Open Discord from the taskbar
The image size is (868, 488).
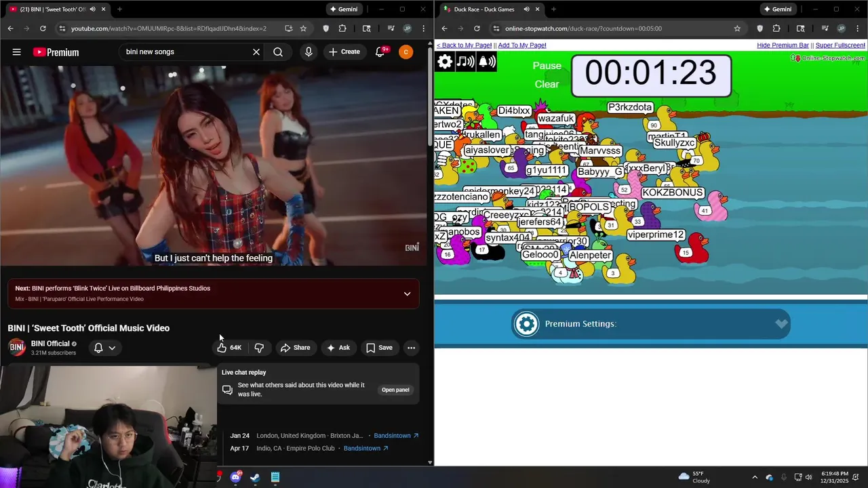point(235,477)
